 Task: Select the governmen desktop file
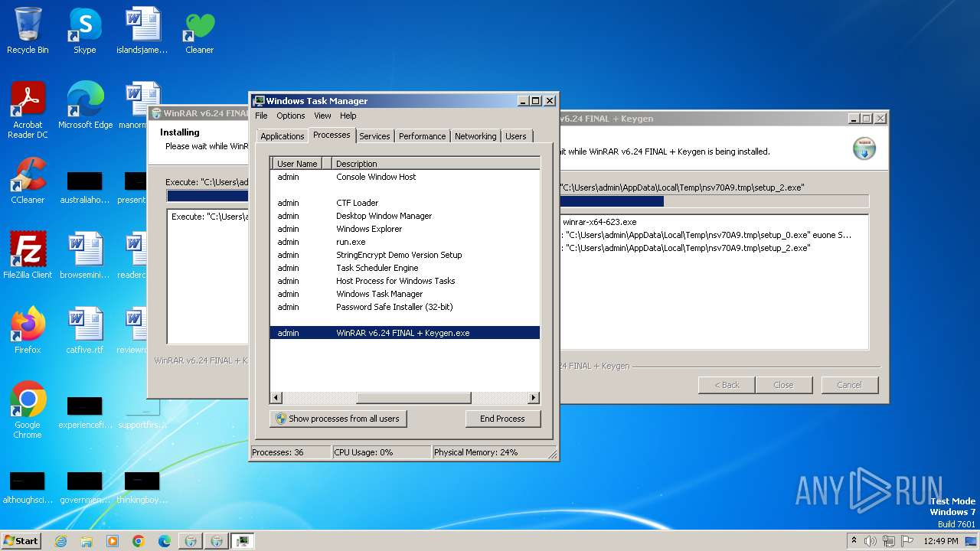pyautogui.click(x=85, y=488)
